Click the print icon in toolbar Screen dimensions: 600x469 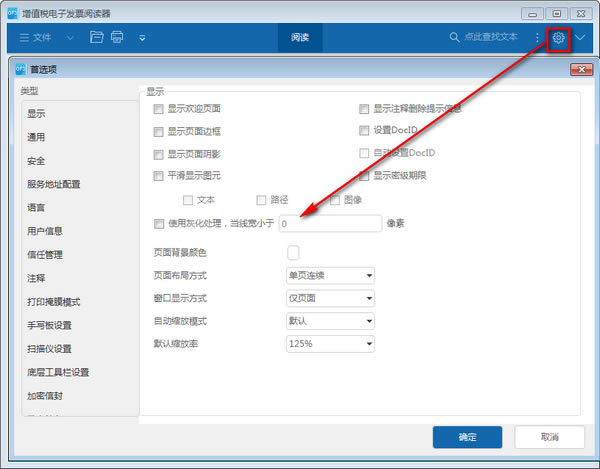(117, 37)
